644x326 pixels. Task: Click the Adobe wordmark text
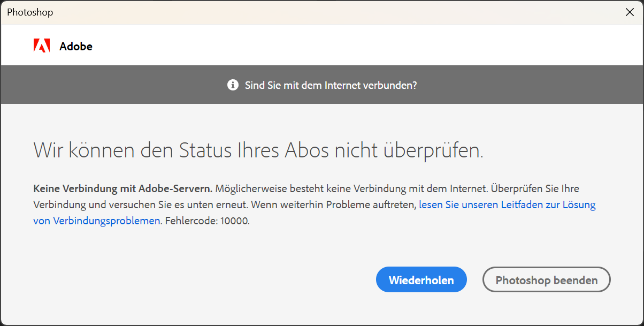click(76, 47)
